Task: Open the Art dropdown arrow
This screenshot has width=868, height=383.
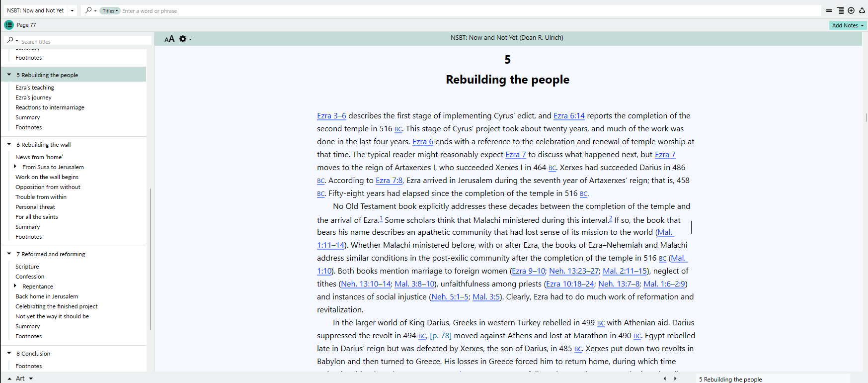Action: (31, 379)
